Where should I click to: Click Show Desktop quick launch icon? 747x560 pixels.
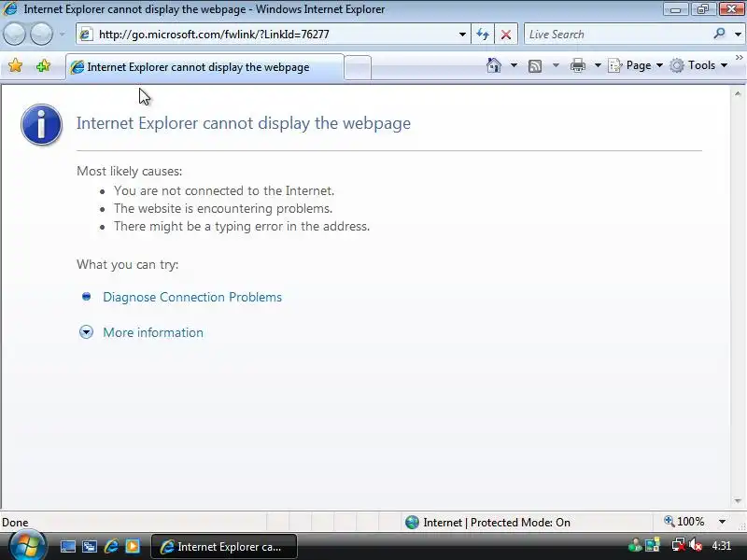pos(67,546)
